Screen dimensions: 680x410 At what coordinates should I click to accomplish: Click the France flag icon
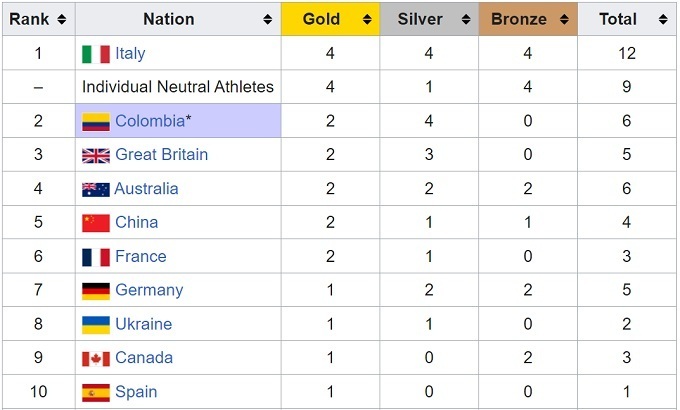tap(96, 257)
